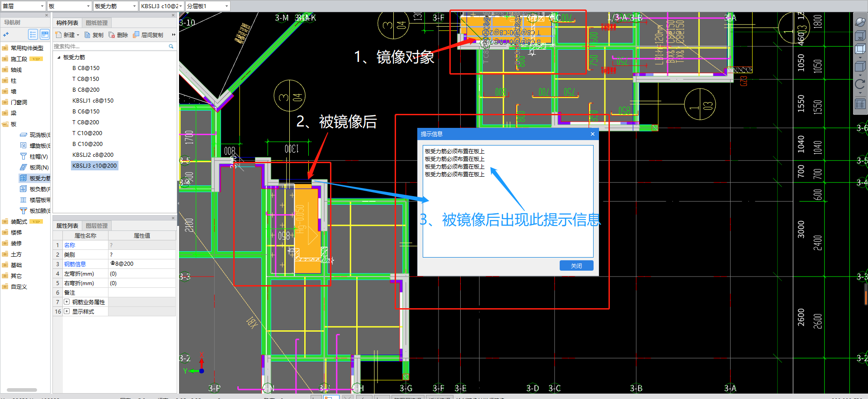Select 柱帽(V) column cap icon
868x399 pixels.
24,156
